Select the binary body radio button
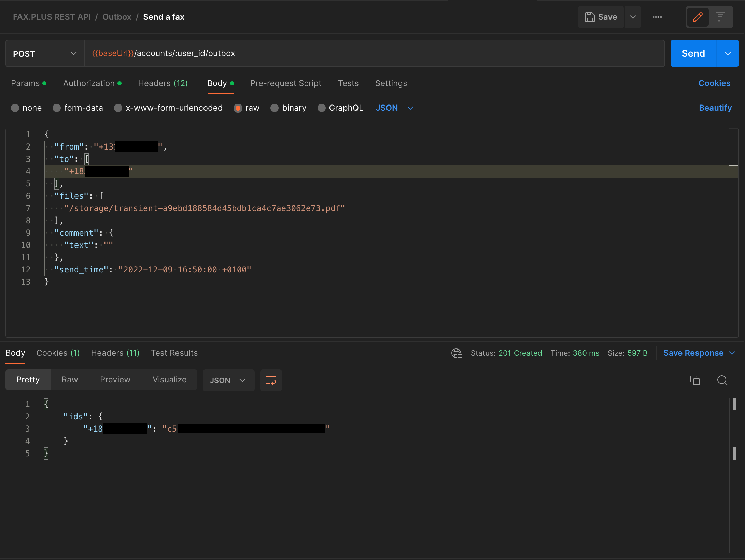Viewport: 745px width, 560px height. pyautogui.click(x=275, y=108)
